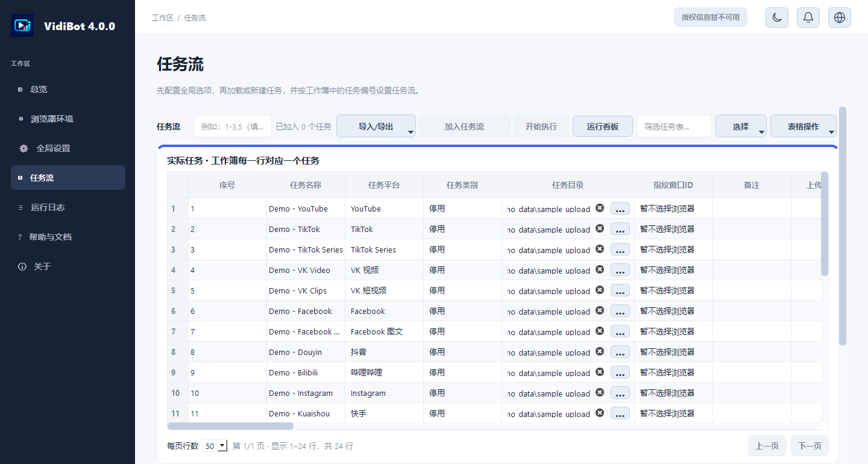Focus the 筛选任务表 filter field
The image size is (868, 464).
pos(674,127)
